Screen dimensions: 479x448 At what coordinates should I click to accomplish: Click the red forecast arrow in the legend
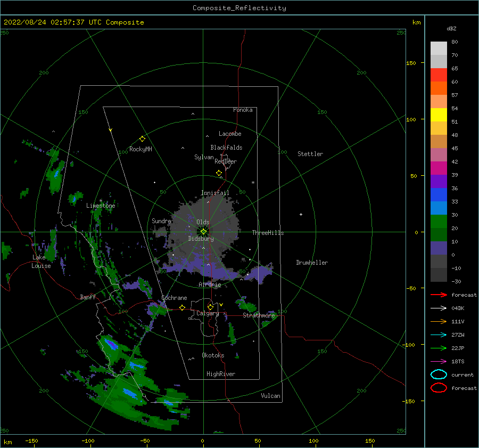click(439, 295)
